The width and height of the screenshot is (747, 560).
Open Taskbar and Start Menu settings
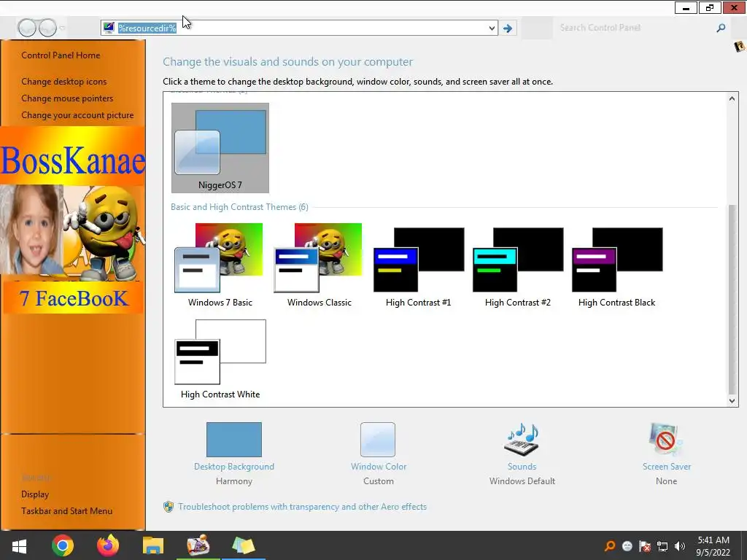(x=66, y=511)
